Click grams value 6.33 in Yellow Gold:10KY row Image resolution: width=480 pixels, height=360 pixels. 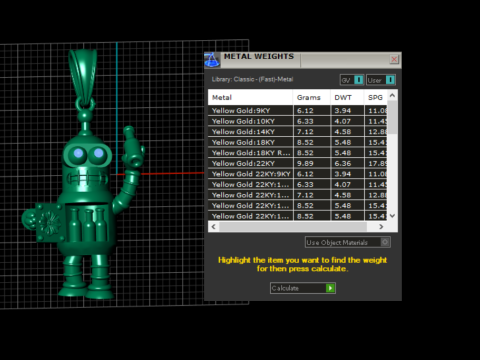coord(305,121)
